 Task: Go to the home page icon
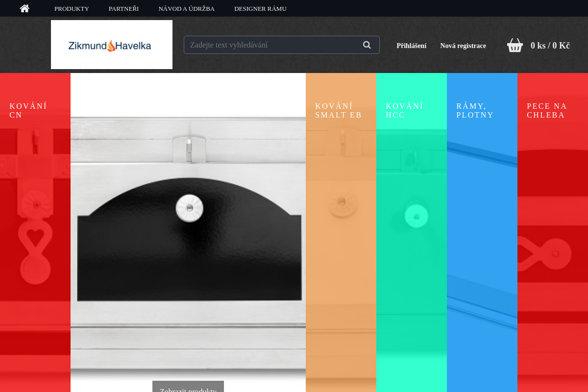pos(24,8)
